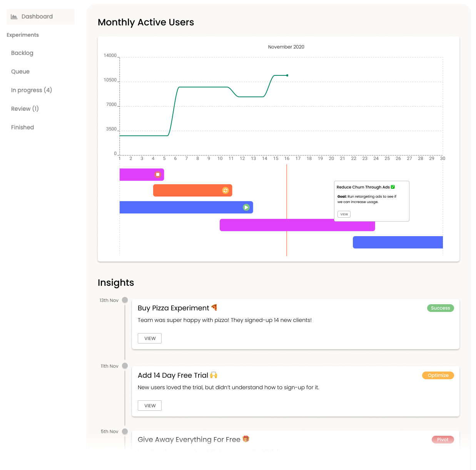Click the green play icon on blue bar
The height and width of the screenshot is (470, 476).
246,207
